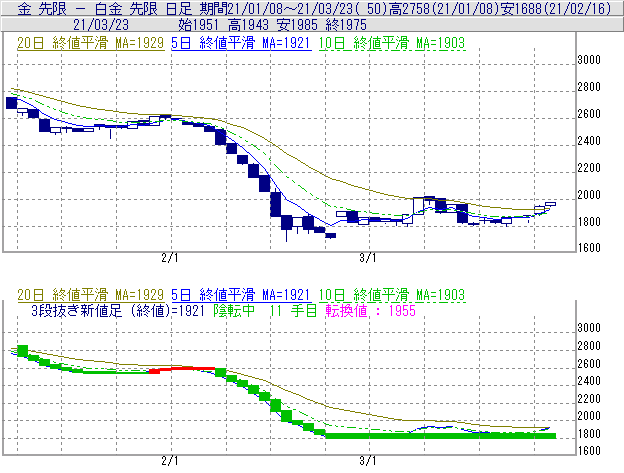The width and height of the screenshot is (624, 473).
Task: Click the 5日 終値平滑 MA=1921 legend in upper chart
Action: coord(241,43)
